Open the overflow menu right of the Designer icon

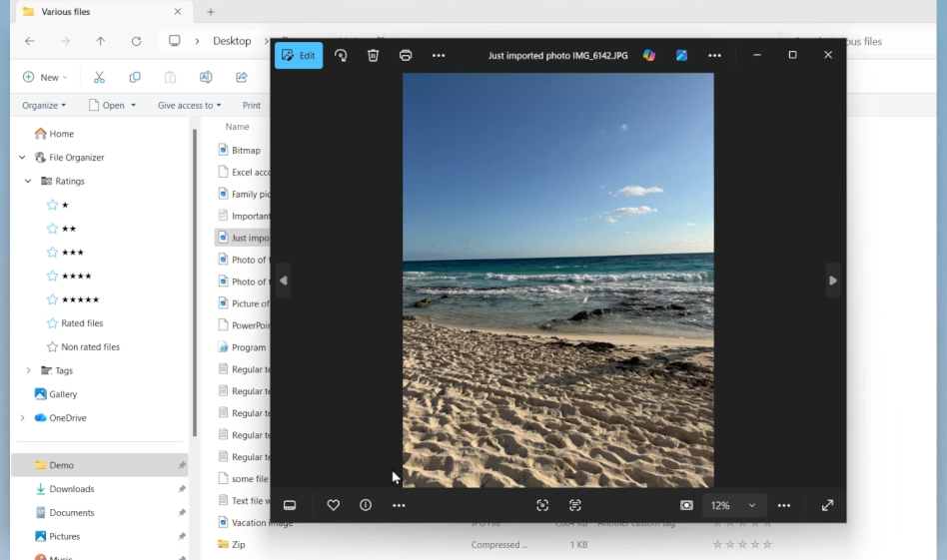pyautogui.click(x=714, y=56)
